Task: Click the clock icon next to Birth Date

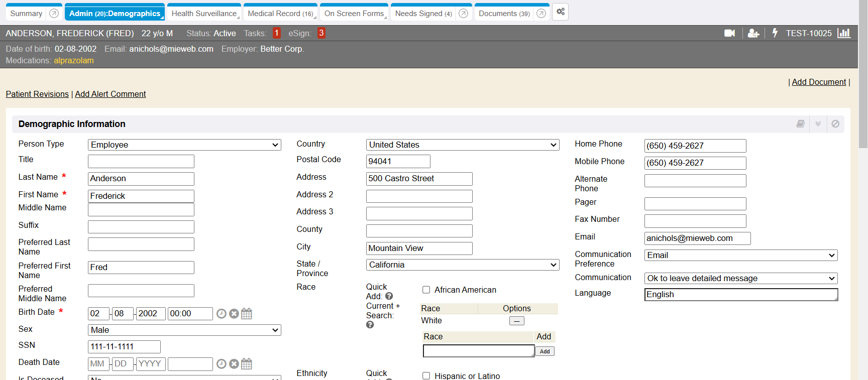Action: 222,314
